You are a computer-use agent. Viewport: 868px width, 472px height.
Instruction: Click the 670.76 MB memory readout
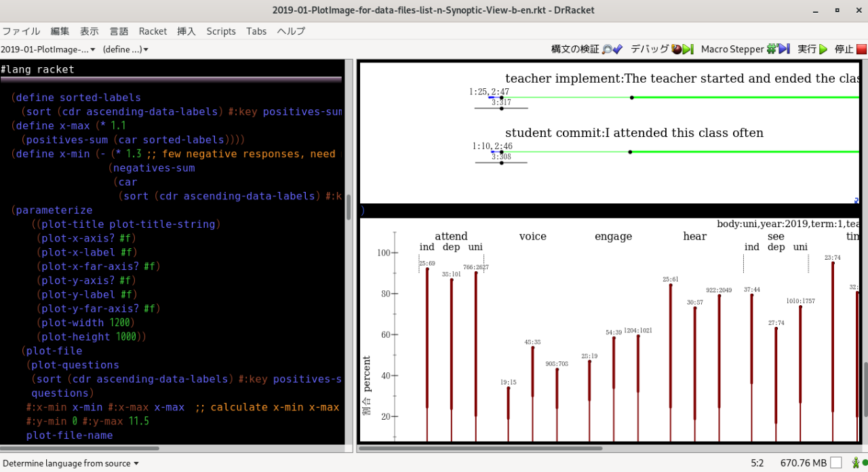click(804, 463)
